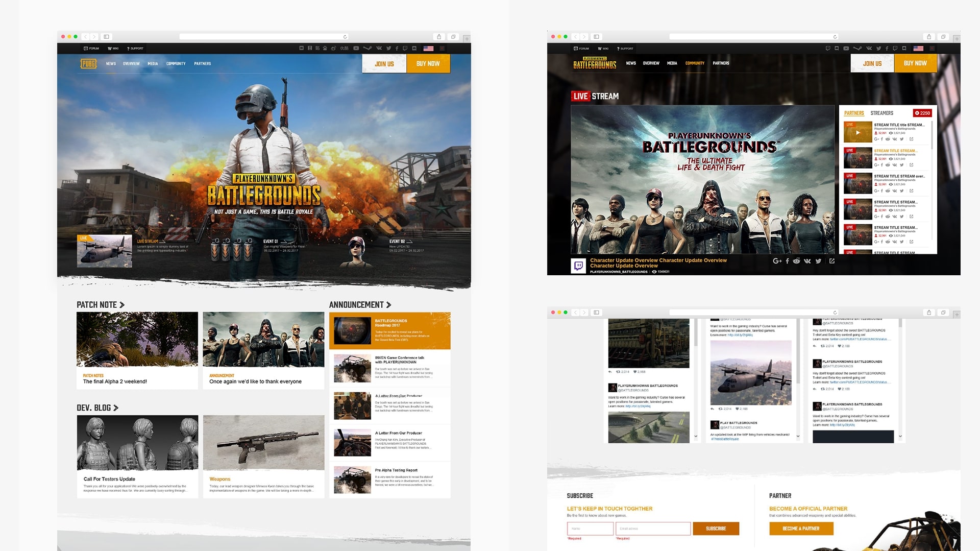Select the highlighted Community menu item
Image resolution: width=980 pixels, height=551 pixels.
[694, 63]
